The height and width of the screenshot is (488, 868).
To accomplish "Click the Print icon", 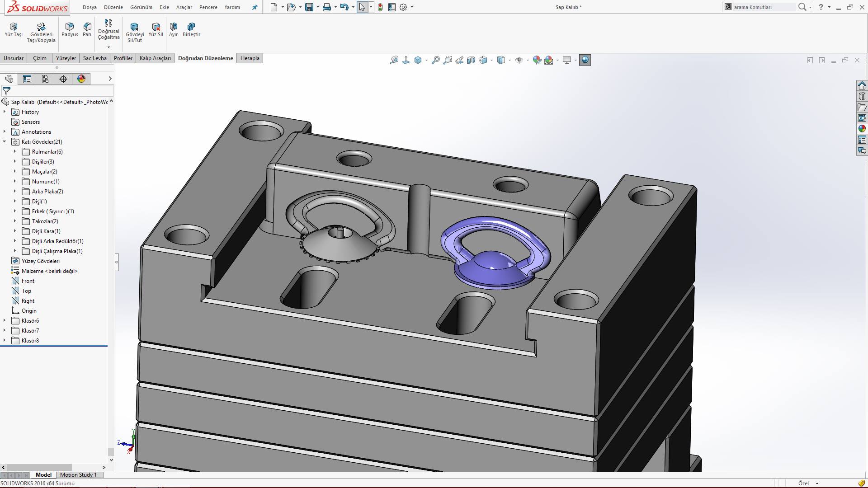I will click(x=327, y=7).
